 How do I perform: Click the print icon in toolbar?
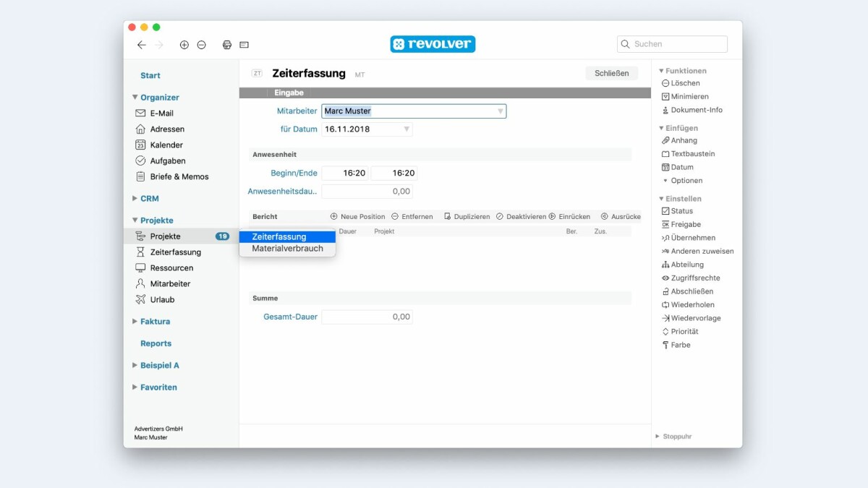point(226,45)
